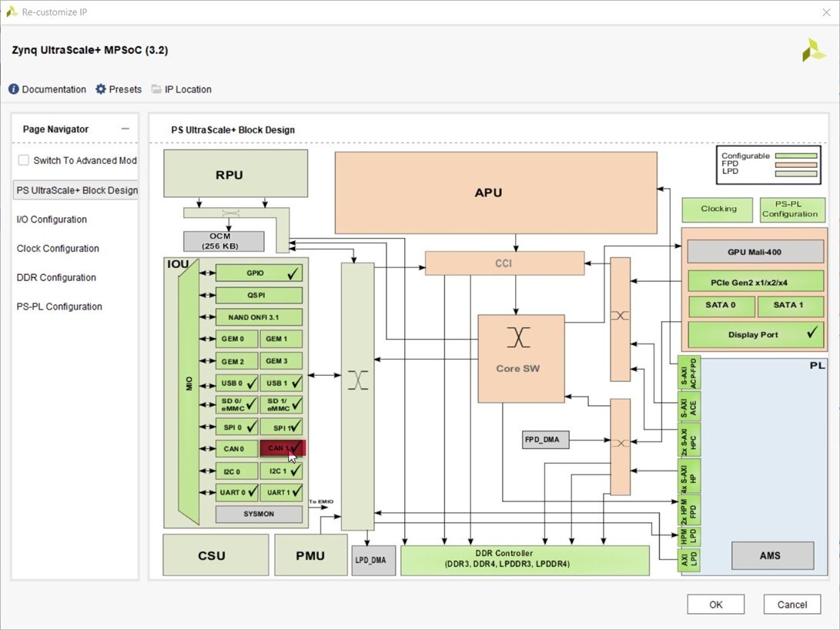The image size is (840, 630).
Task: Toggle the UART 1 checked block
Action: point(281,492)
